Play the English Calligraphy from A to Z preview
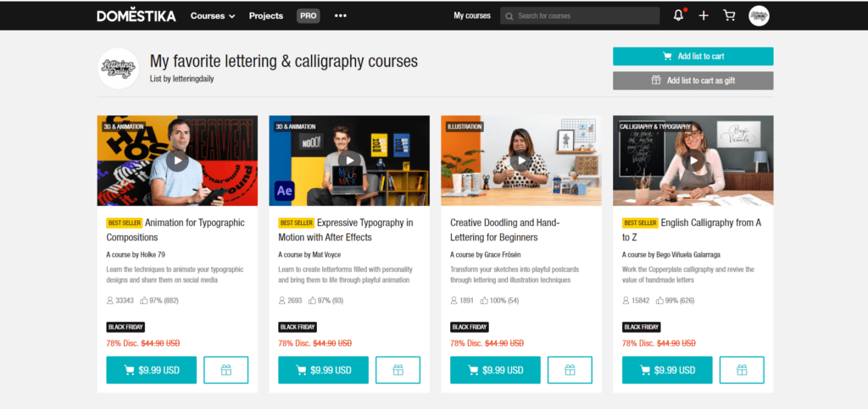This screenshot has height=409, width=868. point(693,161)
